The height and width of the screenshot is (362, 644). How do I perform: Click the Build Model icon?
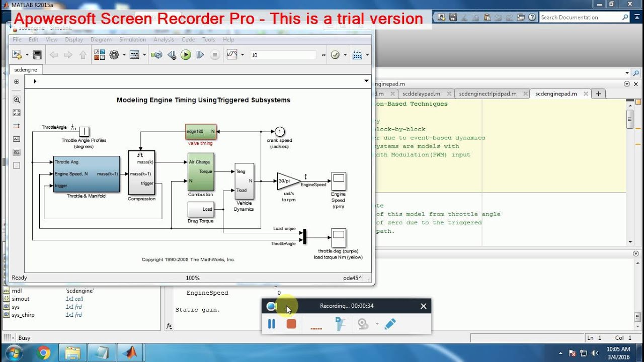[x=357, y=55]
